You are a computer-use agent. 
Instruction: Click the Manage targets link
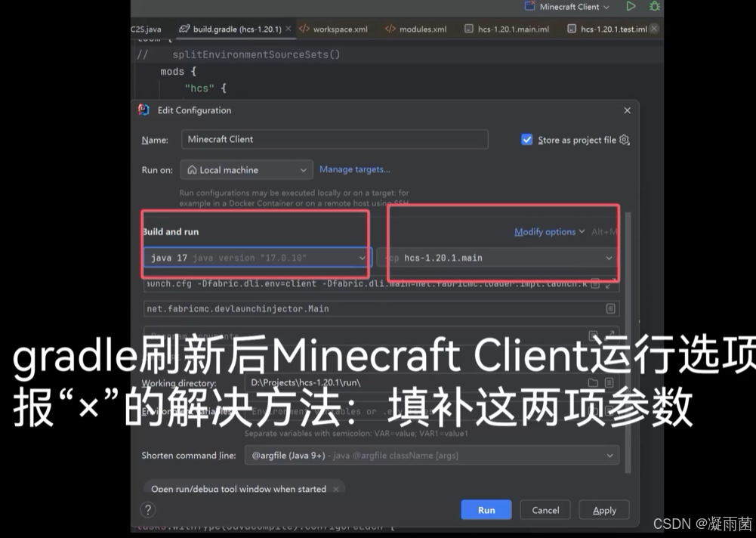pos(355,169)
